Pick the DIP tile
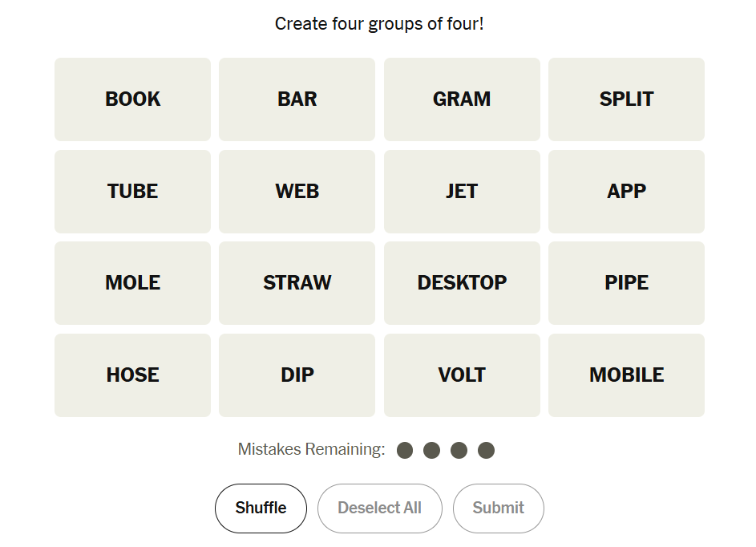 click(297, 375)
